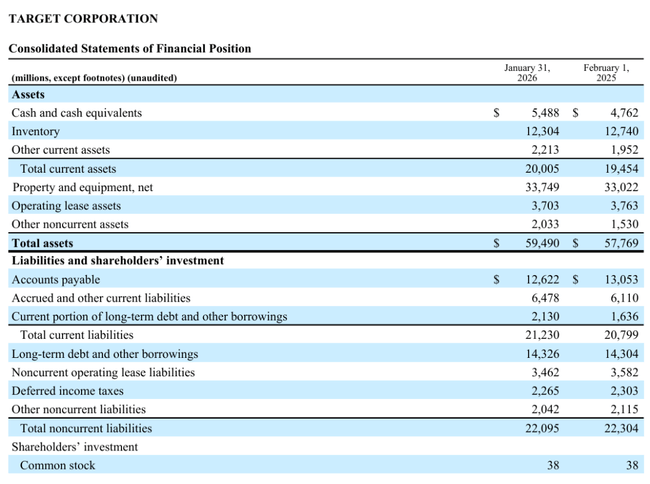Select the Accrued and other current liabilities label
The height and width of the screenshot is (484, 650).
tap(100, 298)
